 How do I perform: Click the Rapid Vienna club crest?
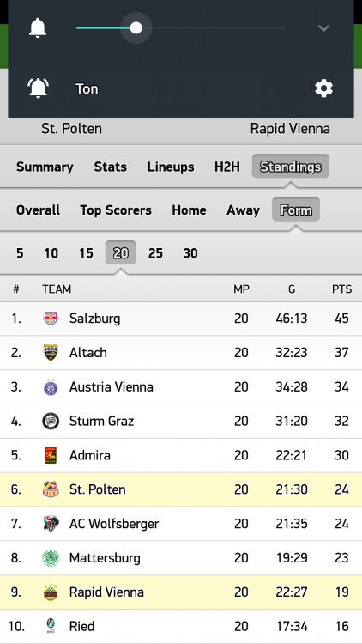pos(51,592)
